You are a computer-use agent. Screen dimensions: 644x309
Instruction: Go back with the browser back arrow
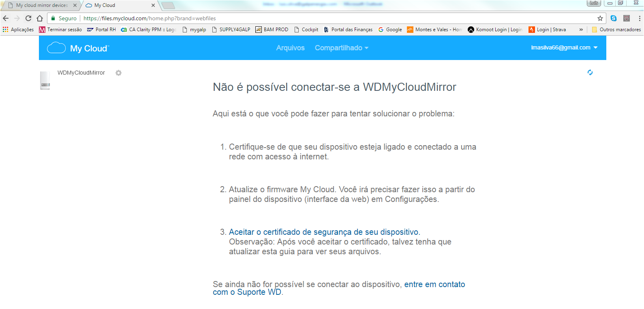click(6, 18)
